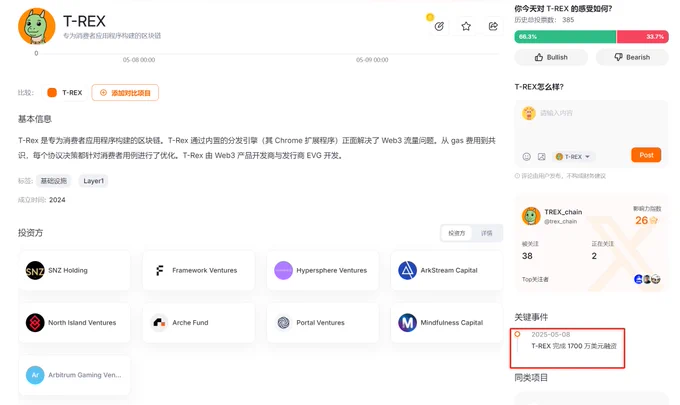Click the 同类项目 section heading
The height and width of the screenshot is (405, 680).
pyautogui.click(x=531, y=378)
